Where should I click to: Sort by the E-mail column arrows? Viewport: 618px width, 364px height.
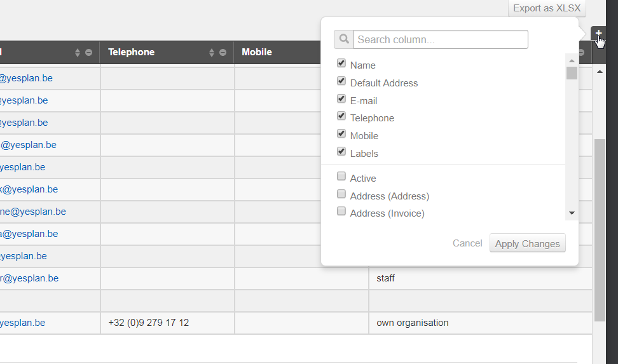coord(78,53)
